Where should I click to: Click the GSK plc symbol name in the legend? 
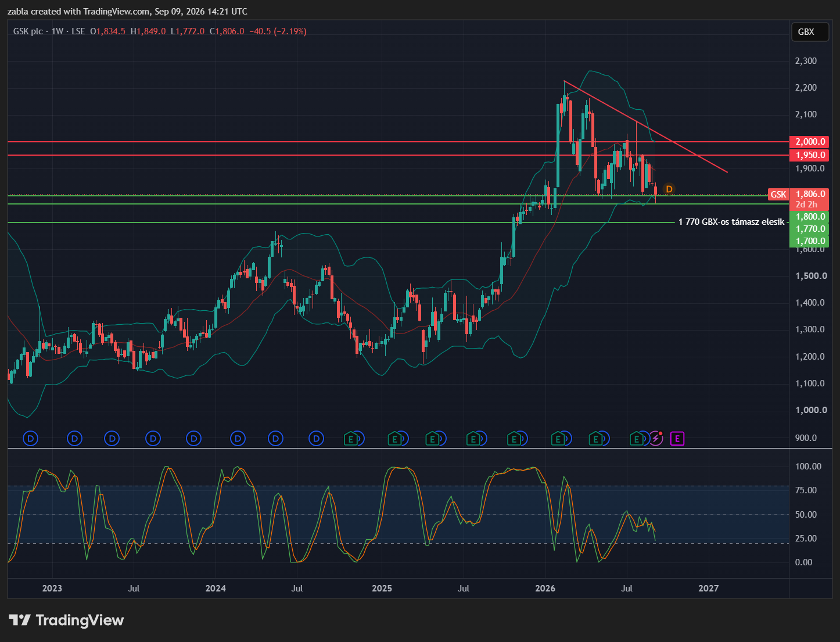coord(28,31)
